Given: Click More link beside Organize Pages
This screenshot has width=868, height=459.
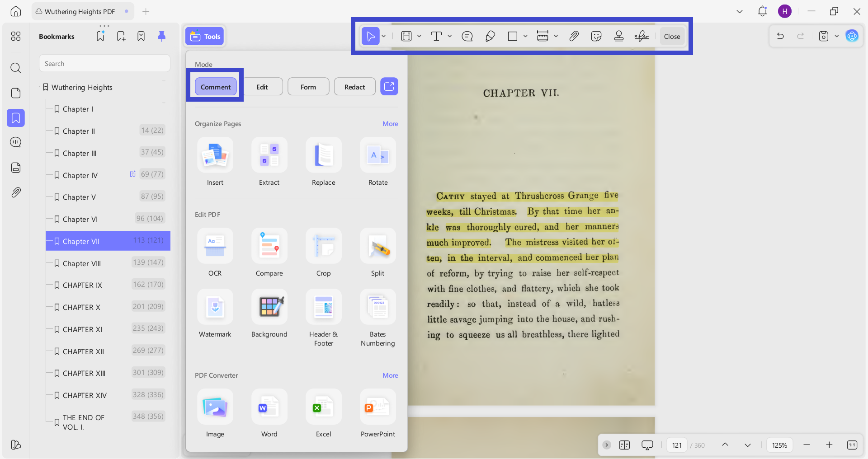Looking at the screenshot, I should [390, 124].
